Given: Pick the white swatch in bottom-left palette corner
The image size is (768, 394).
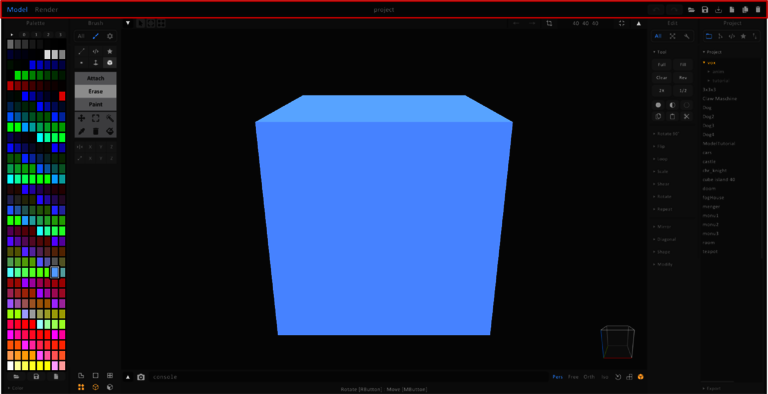Looking at the screenshot, I should (10, 366).
